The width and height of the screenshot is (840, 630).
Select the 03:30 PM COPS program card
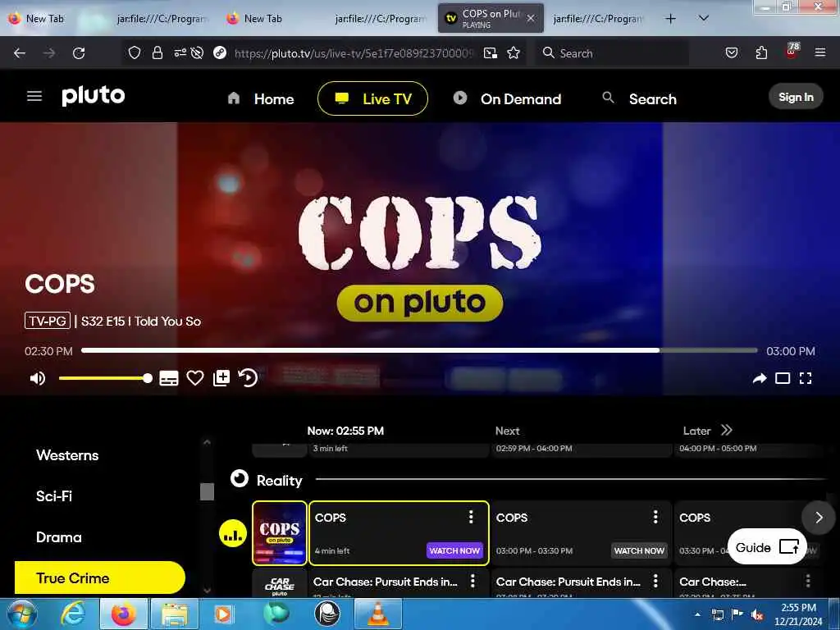point(748,533)
